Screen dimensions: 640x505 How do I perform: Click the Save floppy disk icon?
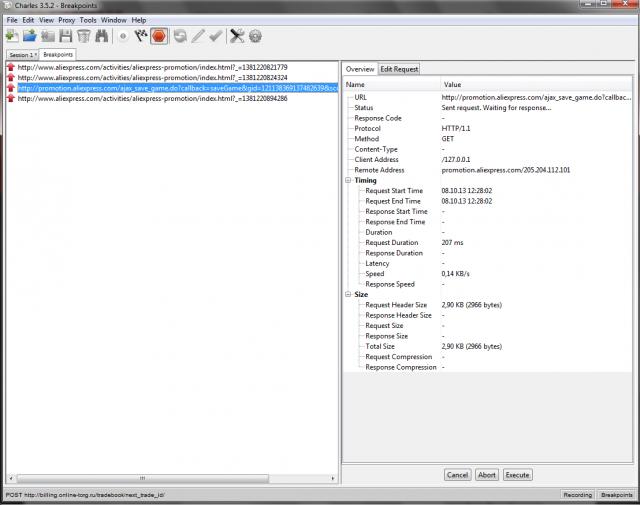65,36
